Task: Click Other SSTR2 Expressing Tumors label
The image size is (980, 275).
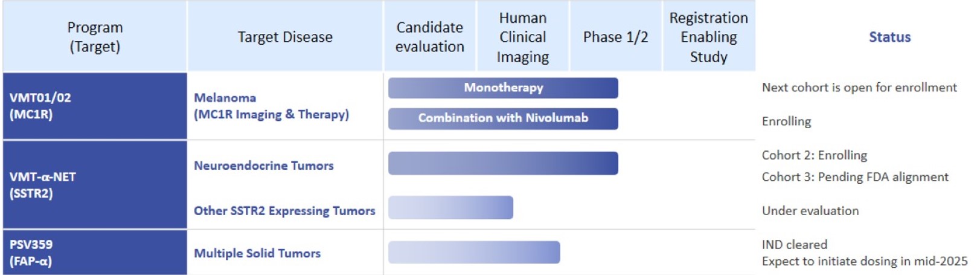Action: coord(284,211)
